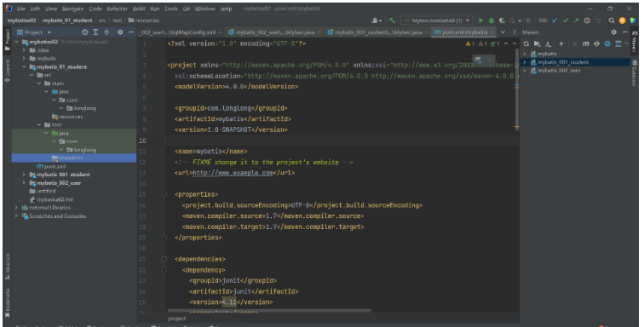Toggle the Structure tool window sidebar button
Viewport: 644px width, 327px height.
click(x=8, y=267)
